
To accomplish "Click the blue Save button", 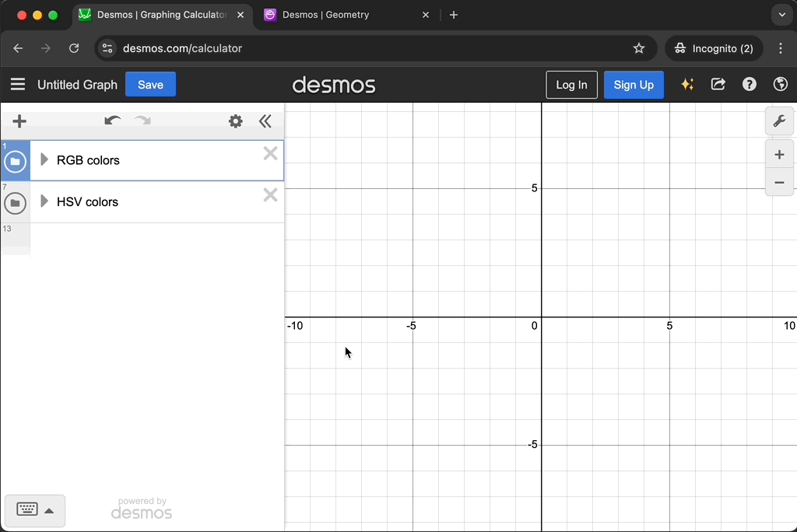I will pos(150,85).
